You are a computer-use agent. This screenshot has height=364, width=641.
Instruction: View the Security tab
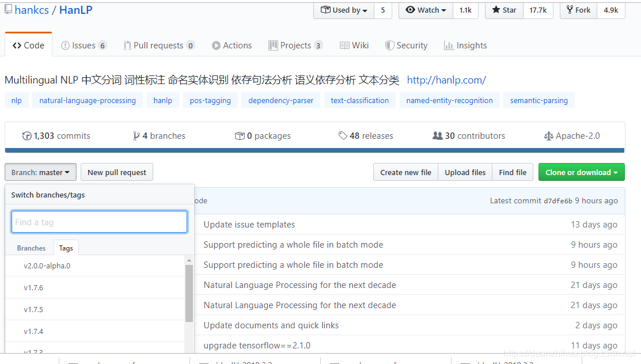[406, 45]
